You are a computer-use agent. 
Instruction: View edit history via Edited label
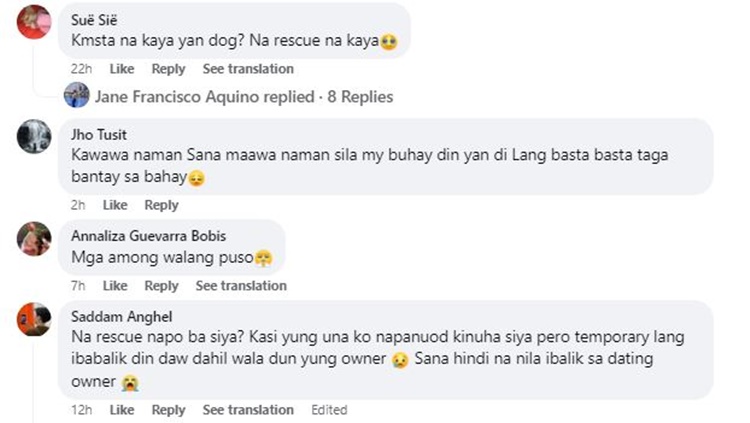tap(329, 410)
